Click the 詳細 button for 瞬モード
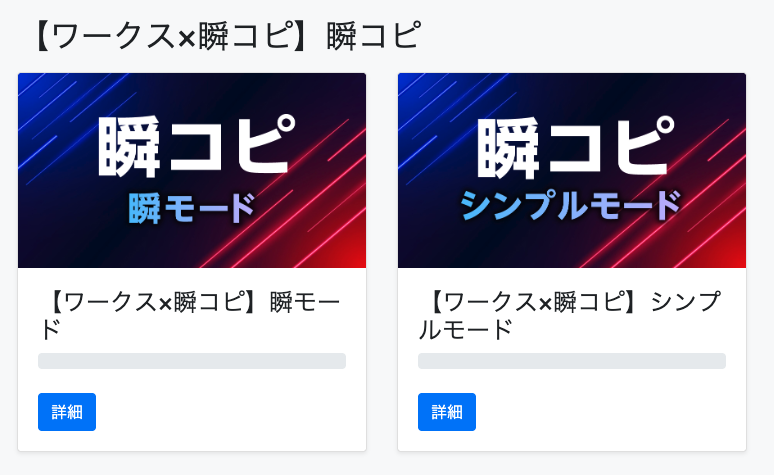This screenshot has width=774, height=475. pyautogui.click(x=67, y=412)
